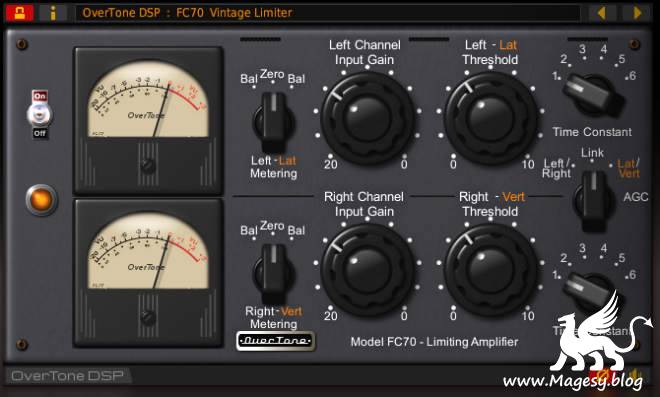Open the preset name display "FC70 Vintage Limiter"

tap(327, 13)
